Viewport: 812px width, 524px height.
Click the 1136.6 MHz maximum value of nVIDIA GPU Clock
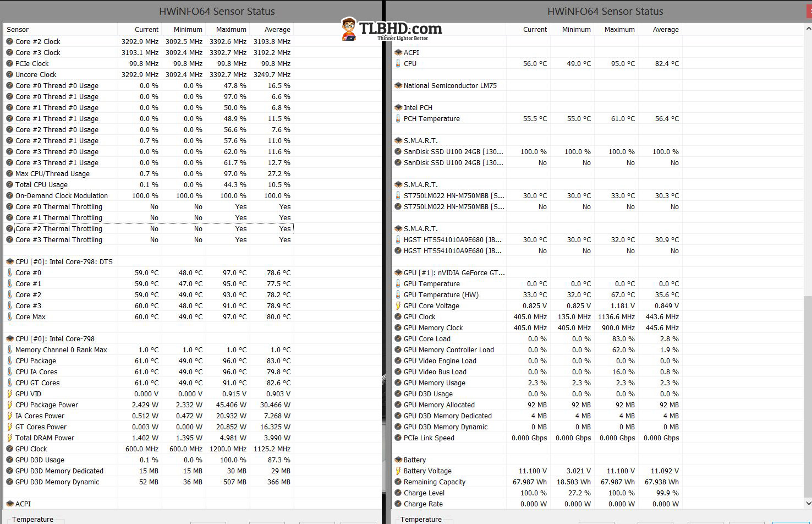pos(617,316)
